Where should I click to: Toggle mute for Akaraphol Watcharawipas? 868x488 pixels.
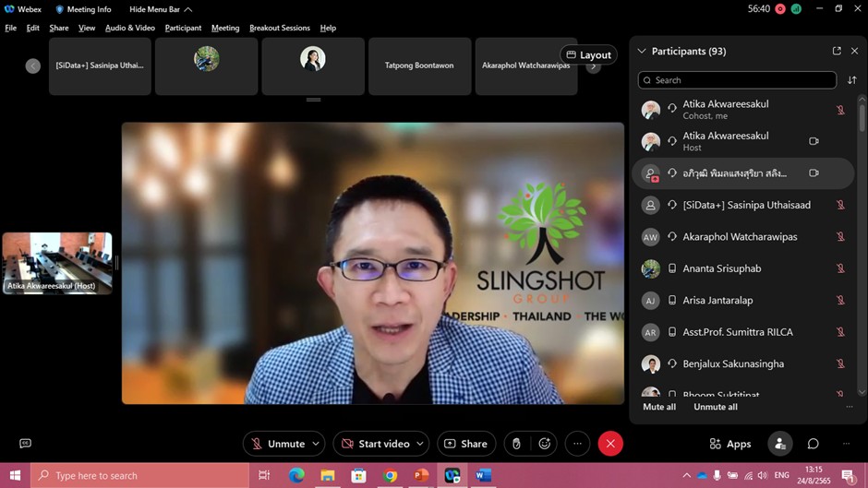pos(840,237)
